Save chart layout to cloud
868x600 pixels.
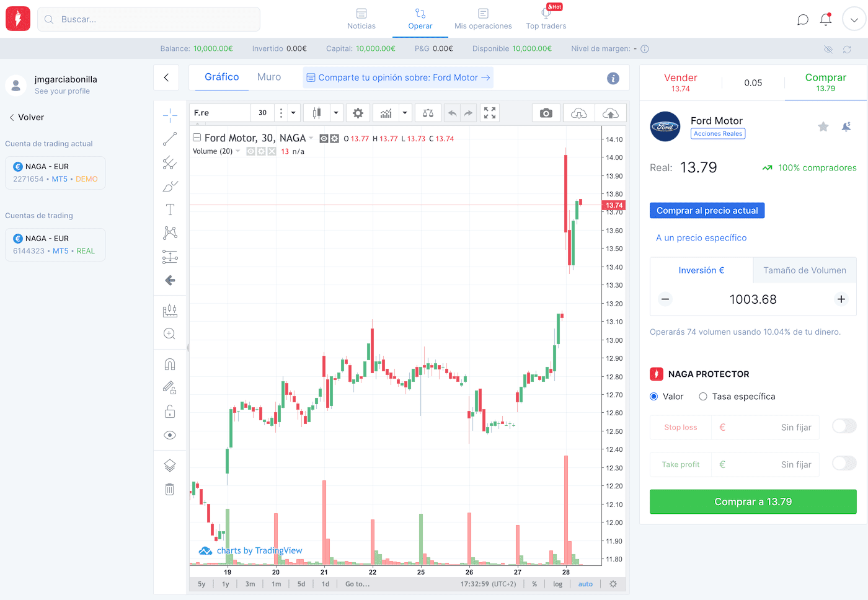click(x=611, y=113)
